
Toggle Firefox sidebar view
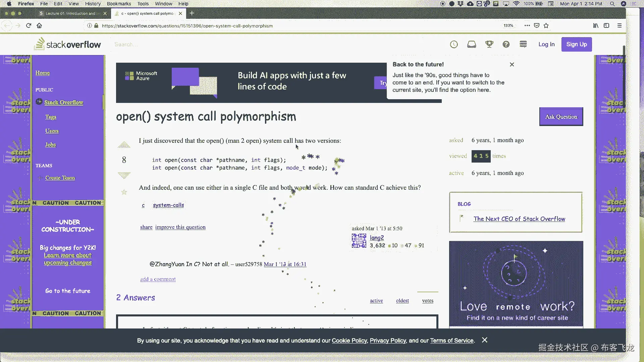pyautogui.click(x=606, y=25)
